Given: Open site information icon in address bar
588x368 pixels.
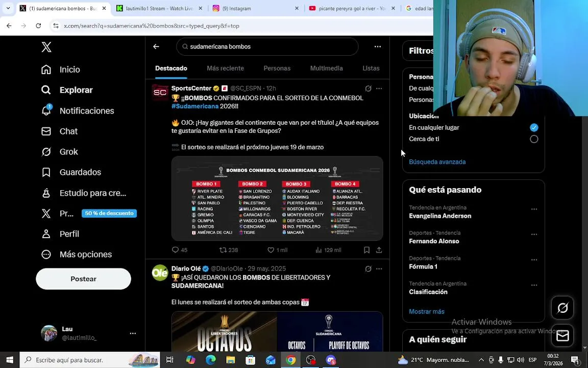Looking at the screenshot, I should pyautogui.click(x=56, y=26).
